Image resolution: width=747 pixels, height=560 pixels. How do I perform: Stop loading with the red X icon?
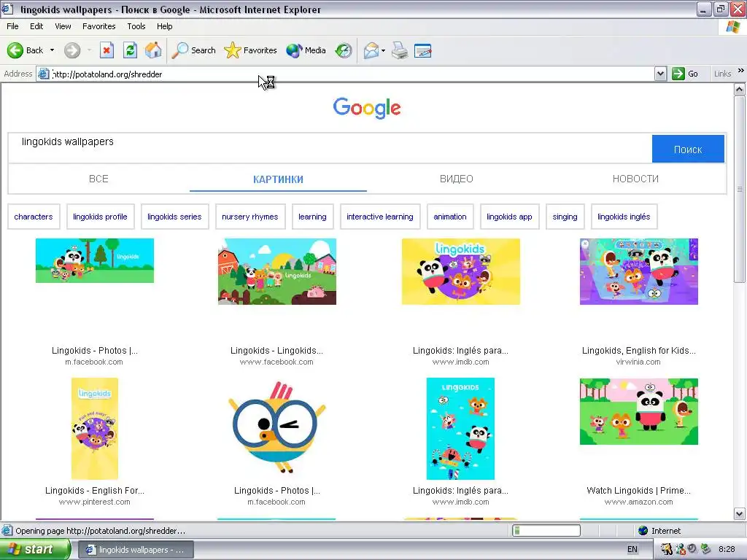(107, 50)
